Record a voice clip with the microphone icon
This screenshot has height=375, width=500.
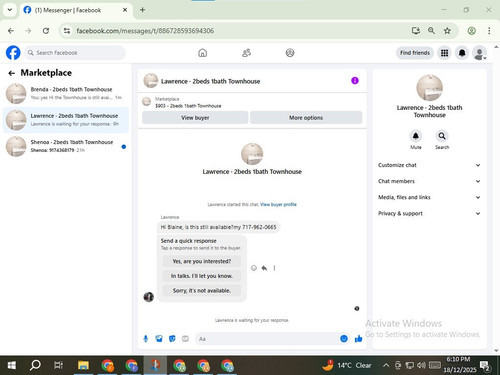146,339
